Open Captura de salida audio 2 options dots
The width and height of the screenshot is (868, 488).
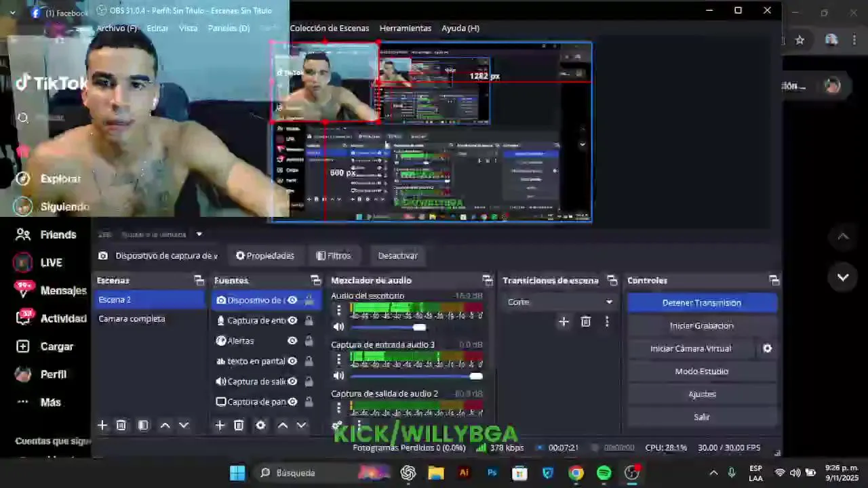tap(339, 407)
